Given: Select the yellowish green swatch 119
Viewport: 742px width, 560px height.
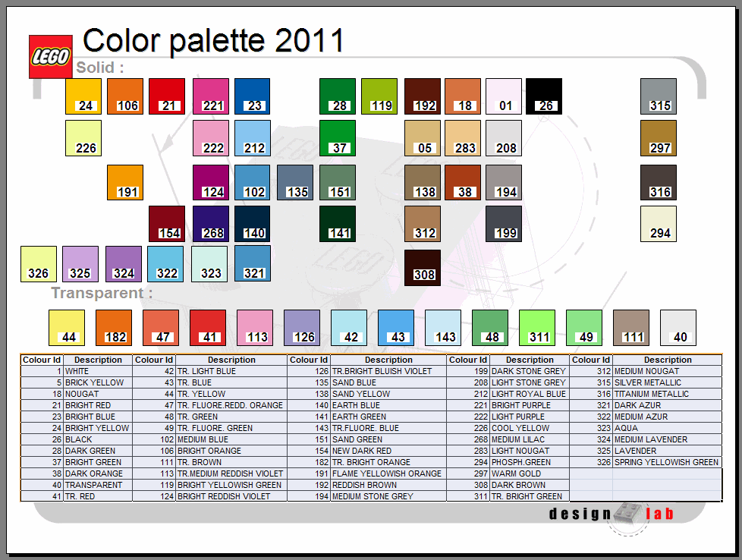Looking at the screenshot, I should click(x=379, y=96).
